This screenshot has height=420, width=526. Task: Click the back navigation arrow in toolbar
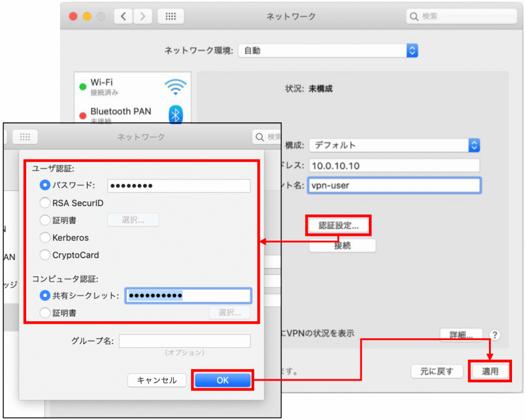pyautogui.click(x=124, y=17)
